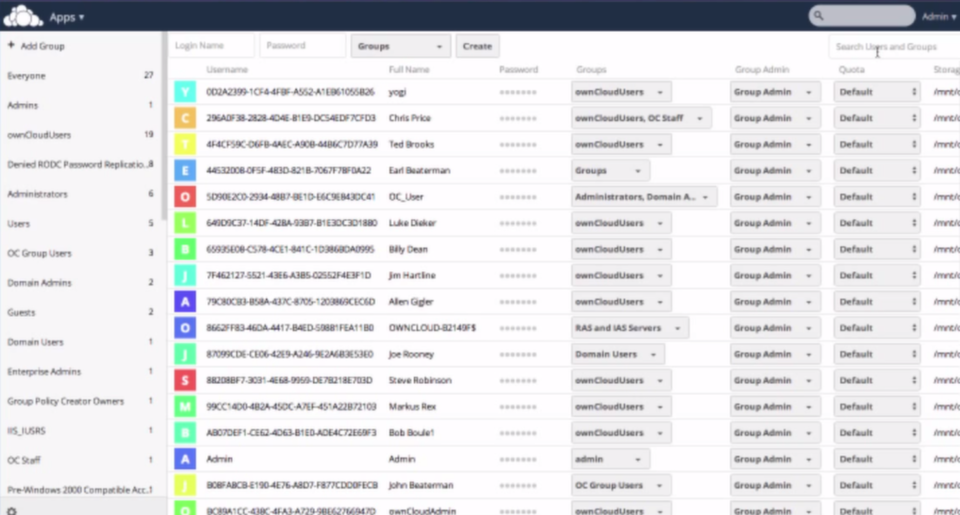Open Steve Robinson's Group Admin dropdown

[774, 380]
